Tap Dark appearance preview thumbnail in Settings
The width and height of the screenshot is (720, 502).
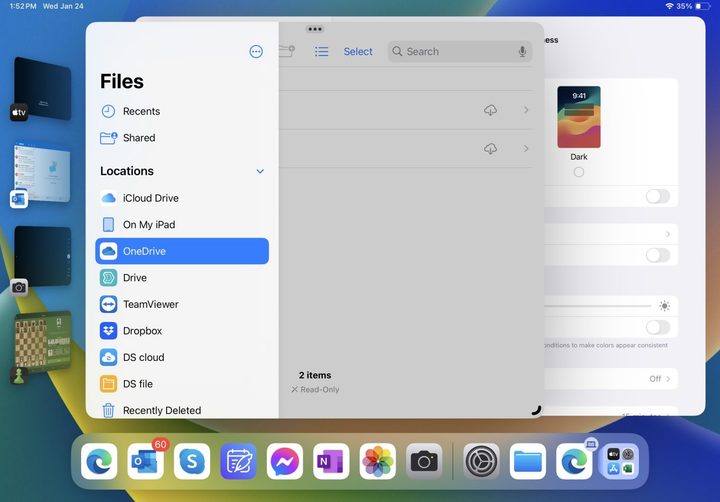click(x=579, y=117)
